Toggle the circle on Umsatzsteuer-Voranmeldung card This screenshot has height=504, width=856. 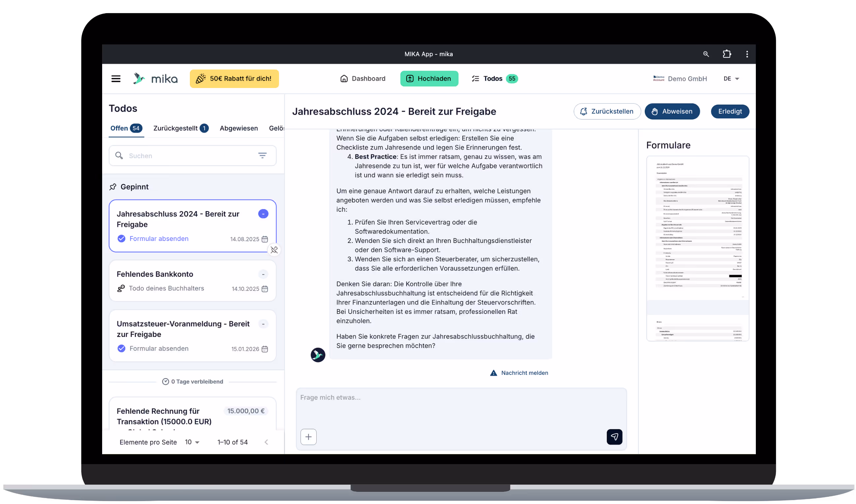pos(263,324)
